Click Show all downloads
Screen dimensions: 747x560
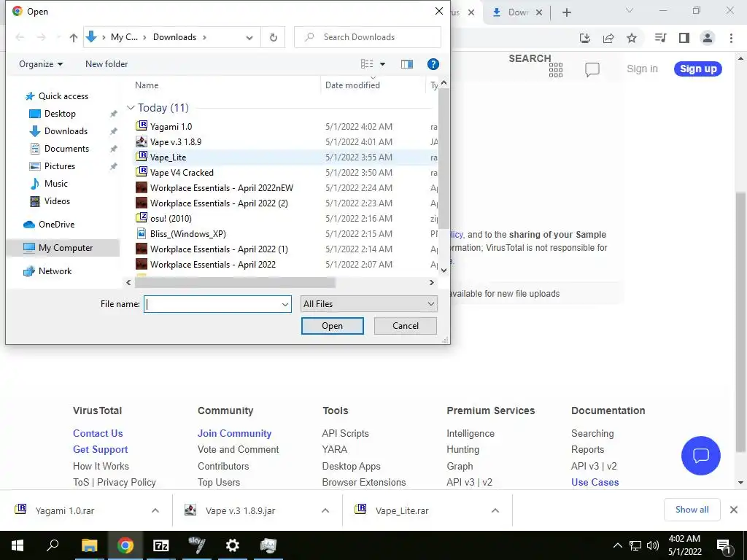tap(692, 510)
